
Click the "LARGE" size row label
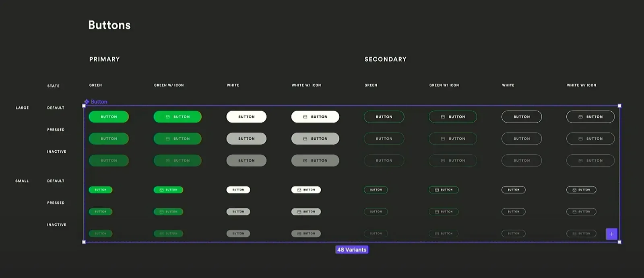pyautogui.click(x=22, y=108)
